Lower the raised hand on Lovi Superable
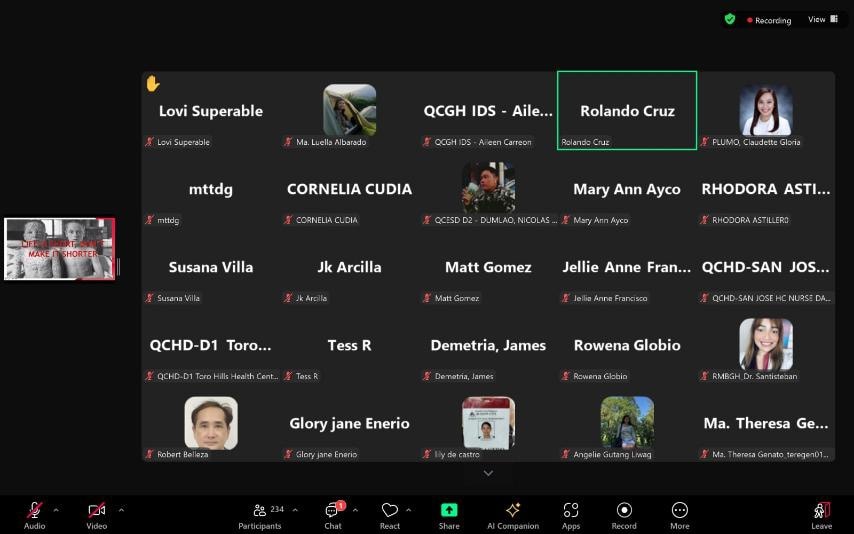 (153, 84)
